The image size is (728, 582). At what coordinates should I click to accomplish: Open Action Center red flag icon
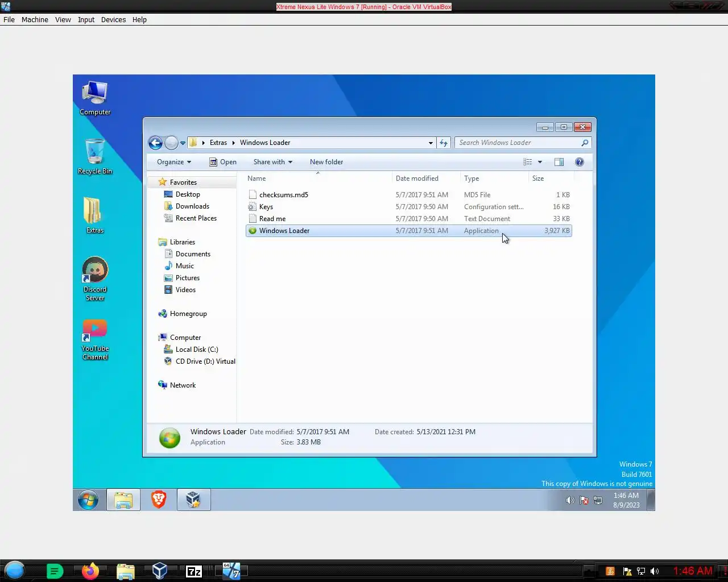(x=584, y=500)
